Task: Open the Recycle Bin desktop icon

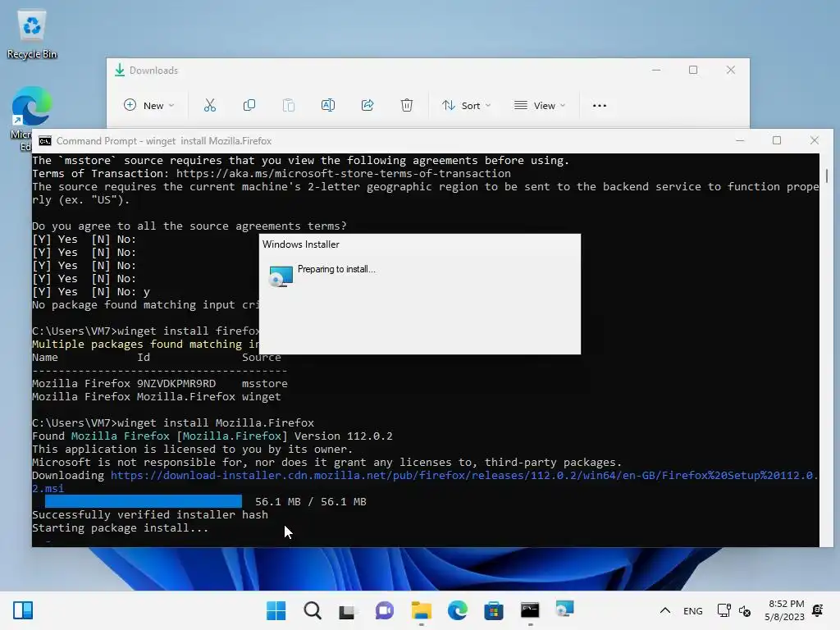Action: click(x=32, y=34)
